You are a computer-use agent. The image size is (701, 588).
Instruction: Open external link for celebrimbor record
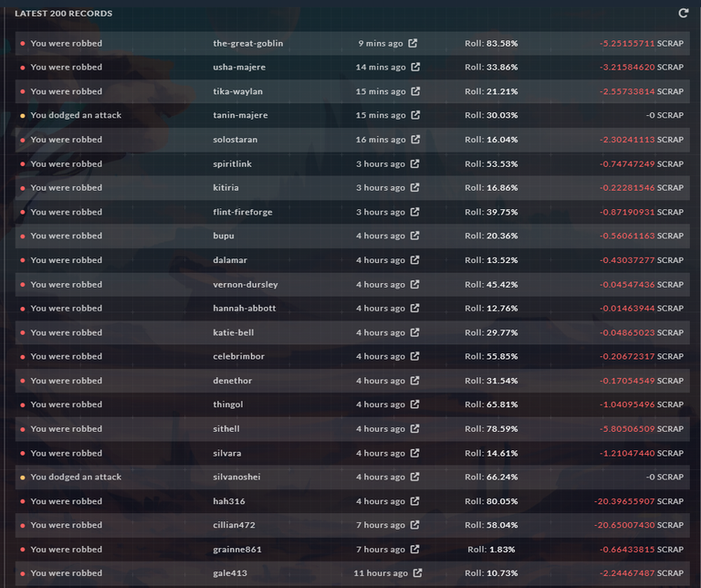click(415, 356)
